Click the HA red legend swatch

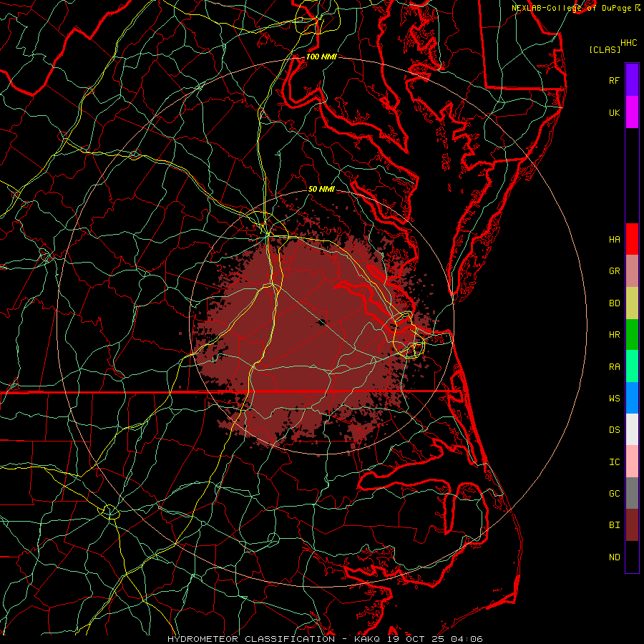pyautogui.click(x=632, y=239)
